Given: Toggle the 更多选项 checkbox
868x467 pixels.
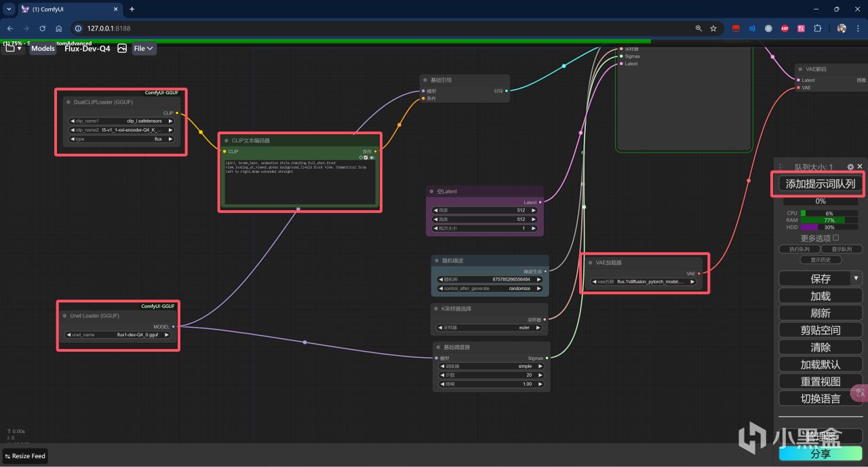Looking at the screenshot, I should coord(835,238).
